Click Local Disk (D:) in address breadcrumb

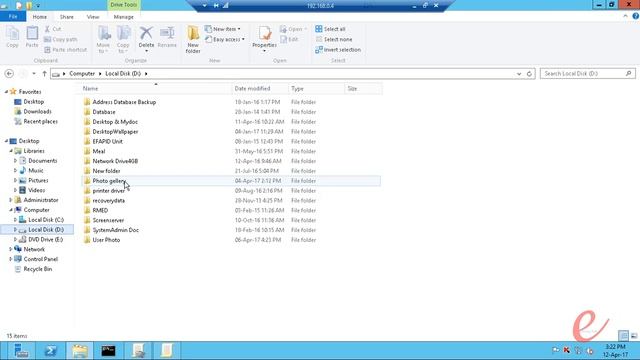point(123,73)
